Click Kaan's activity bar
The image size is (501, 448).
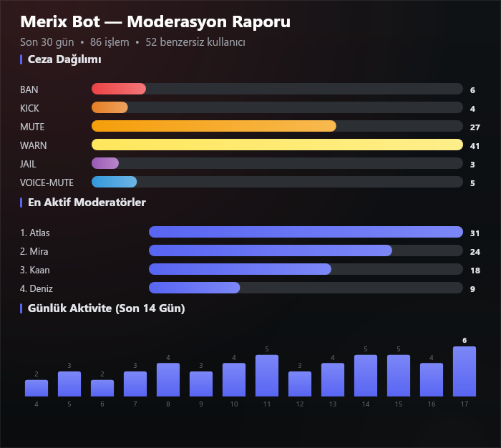[x=240, y=269]
